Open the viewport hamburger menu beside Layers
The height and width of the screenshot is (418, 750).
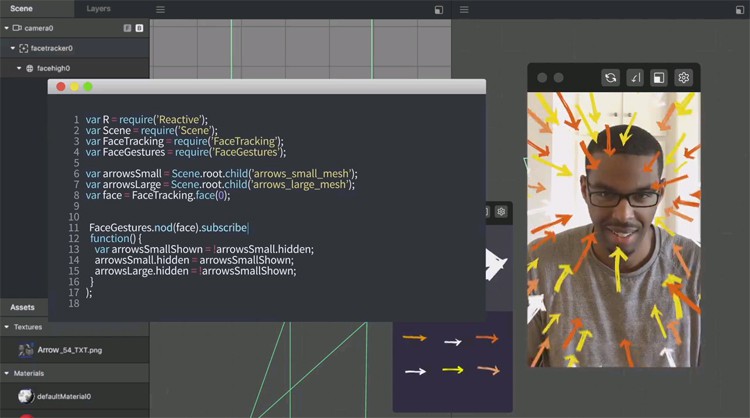pyautogui.click(x=160, y=9)
